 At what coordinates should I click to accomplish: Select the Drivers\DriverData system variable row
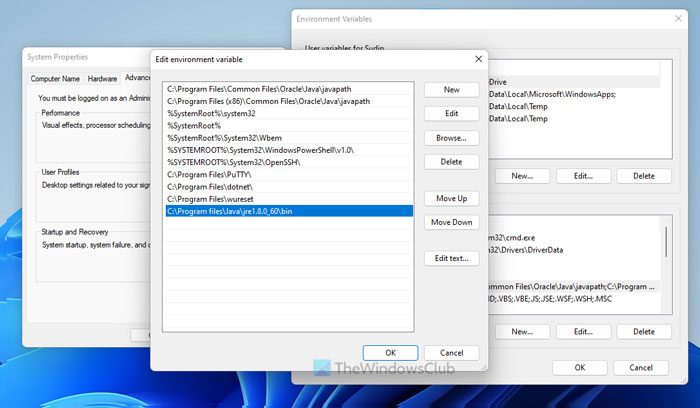[574, 250]
